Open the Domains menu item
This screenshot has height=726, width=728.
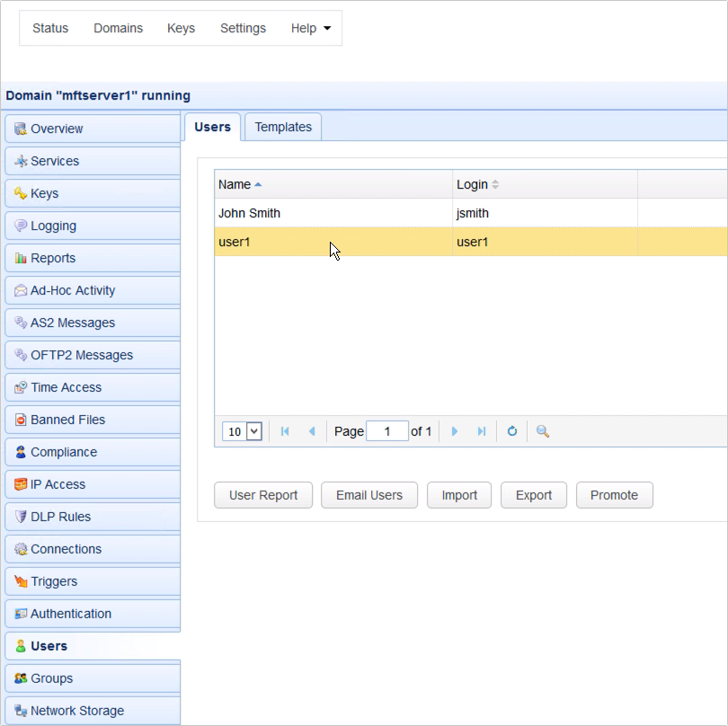click(x=118, y=28)
